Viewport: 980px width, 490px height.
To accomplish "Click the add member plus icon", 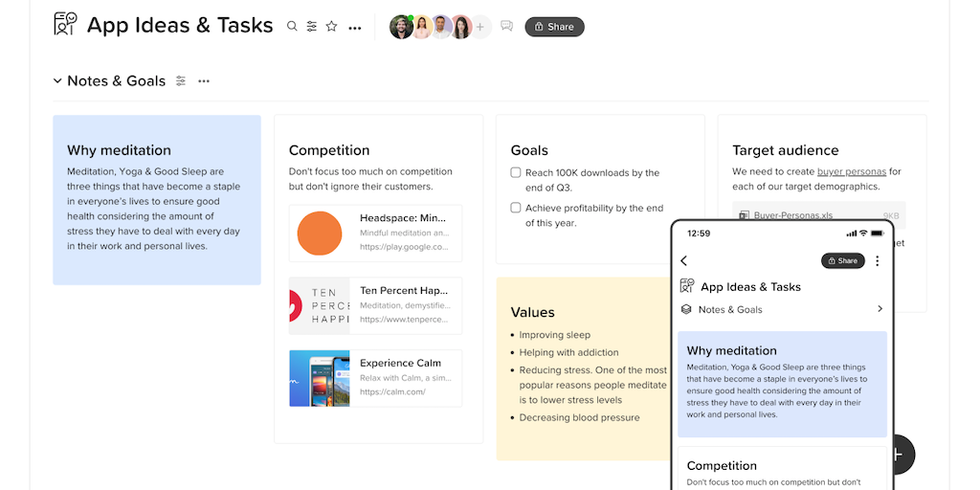I will [480, 27].
